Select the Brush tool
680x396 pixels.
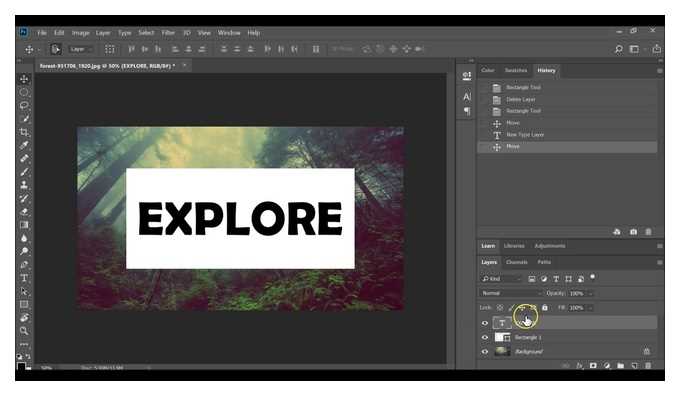[24, 172]
